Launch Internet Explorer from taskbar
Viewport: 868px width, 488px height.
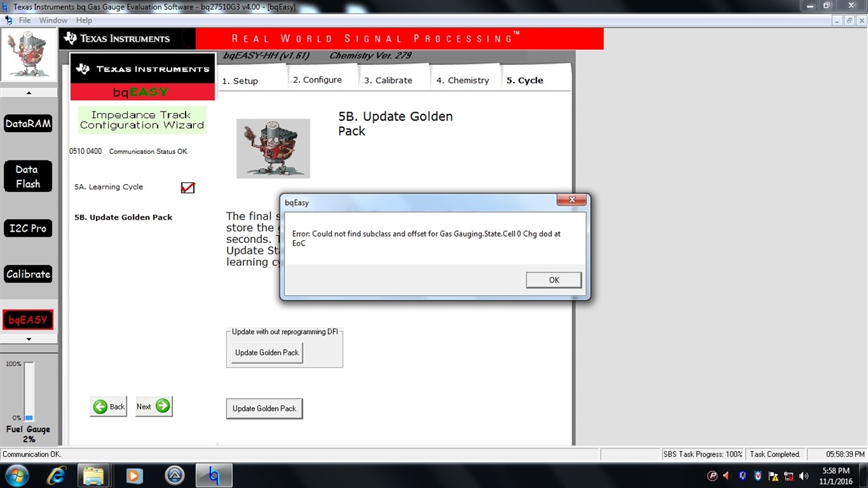click(x=56, y=476)
